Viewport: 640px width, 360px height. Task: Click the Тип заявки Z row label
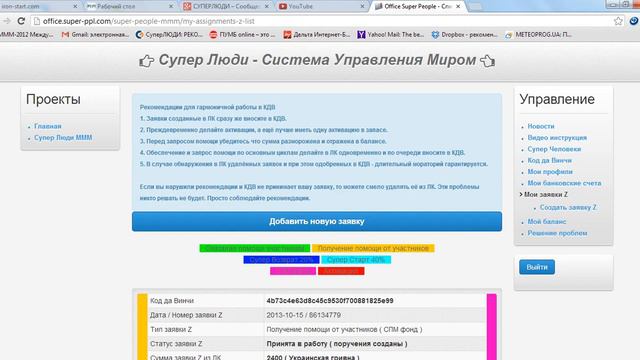click(x=171, y=329)
